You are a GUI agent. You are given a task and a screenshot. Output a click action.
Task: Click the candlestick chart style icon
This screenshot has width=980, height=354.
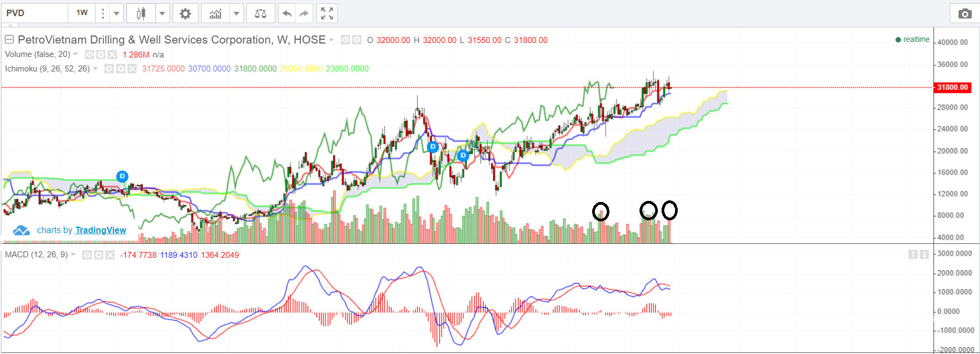[141, 13]
